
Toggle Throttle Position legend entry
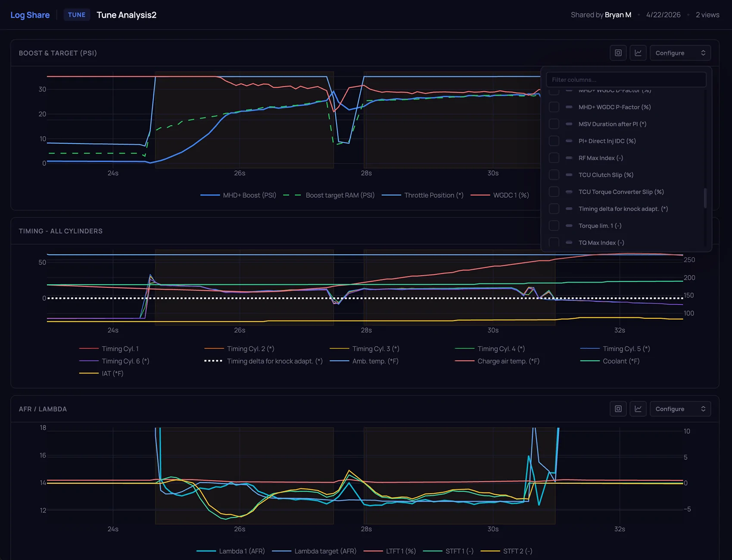tap(423, 195)
